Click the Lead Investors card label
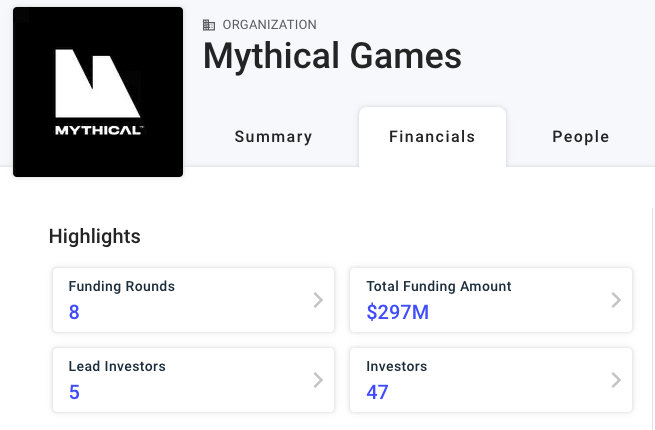 click(x=117, y=366)
